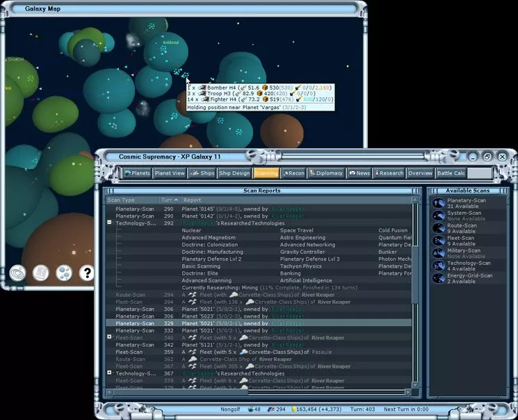Click the Military-Scan icon in Available Scans
This screenshot has width=518, height=420.
point(439,253)
